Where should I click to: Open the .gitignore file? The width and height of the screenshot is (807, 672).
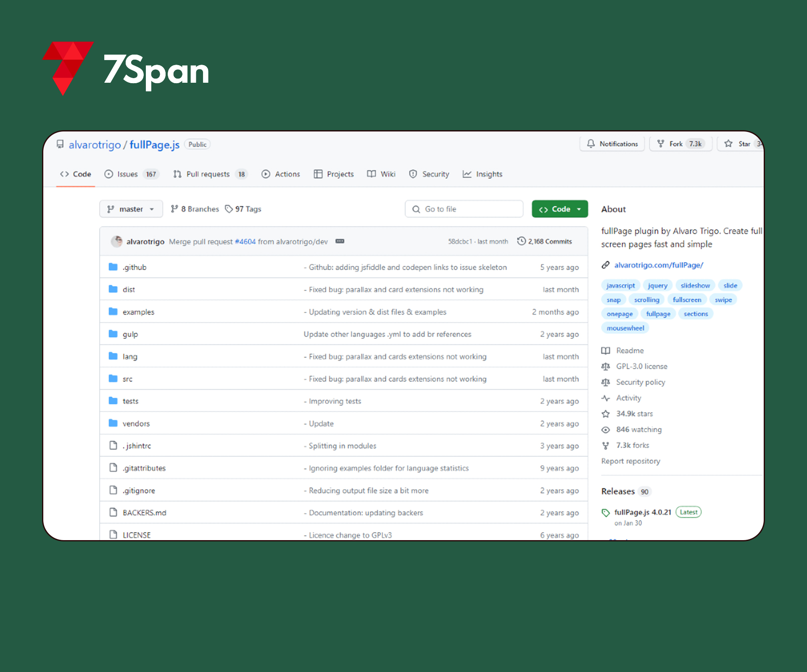tap(139, 491)
